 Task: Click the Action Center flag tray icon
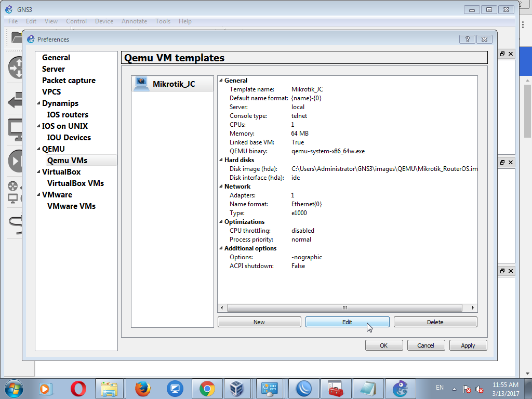467,389
